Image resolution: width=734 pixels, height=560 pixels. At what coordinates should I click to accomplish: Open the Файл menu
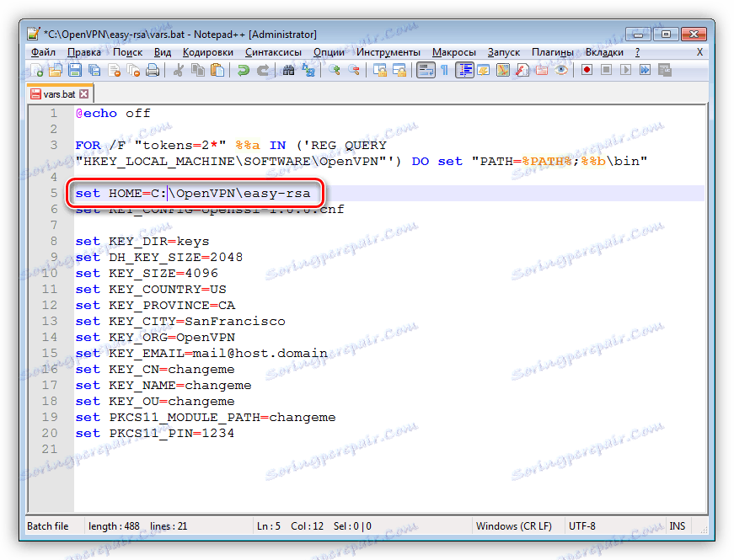click(x=43, y=52)
